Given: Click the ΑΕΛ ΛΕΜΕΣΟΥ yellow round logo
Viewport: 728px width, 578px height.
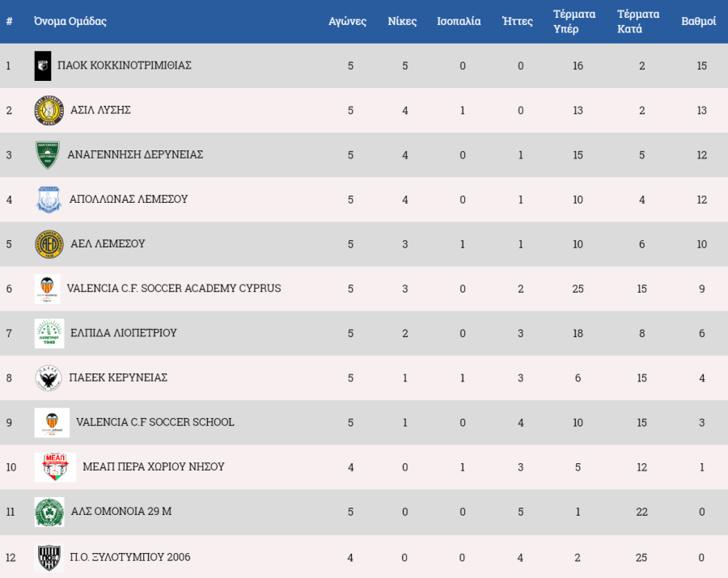Looking at the screenshot, I should [x=49, y=244].
